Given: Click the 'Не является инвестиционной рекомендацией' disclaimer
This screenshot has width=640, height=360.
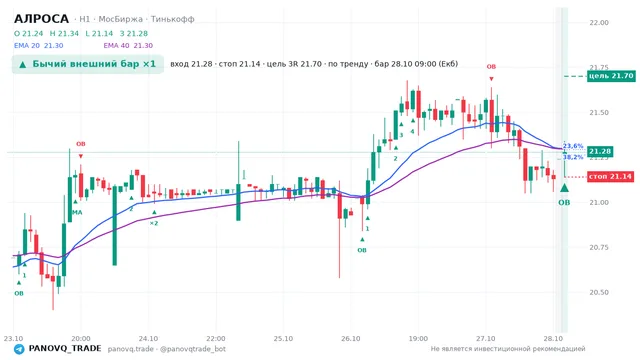Looking at the screenshot, I should (508, 349).
